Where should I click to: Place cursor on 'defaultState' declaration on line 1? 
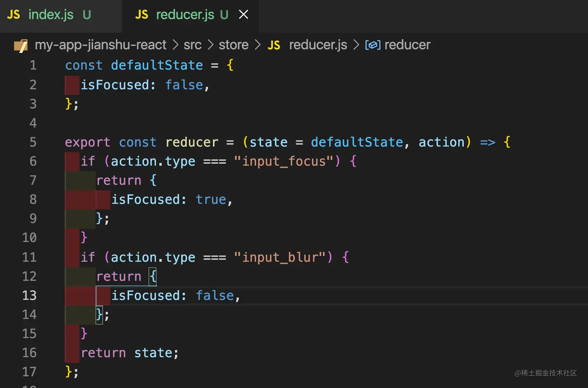click(x=157, y=65)
